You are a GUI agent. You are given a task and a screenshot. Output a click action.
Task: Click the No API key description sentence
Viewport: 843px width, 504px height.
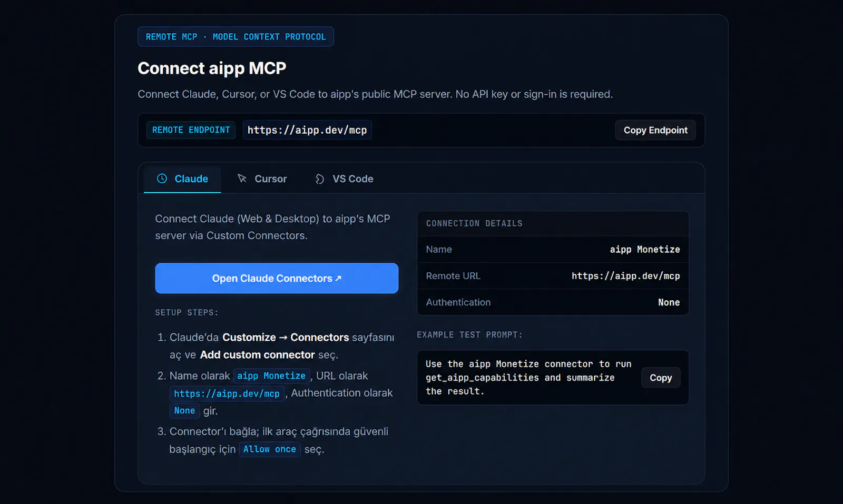(x=534, y=94)
